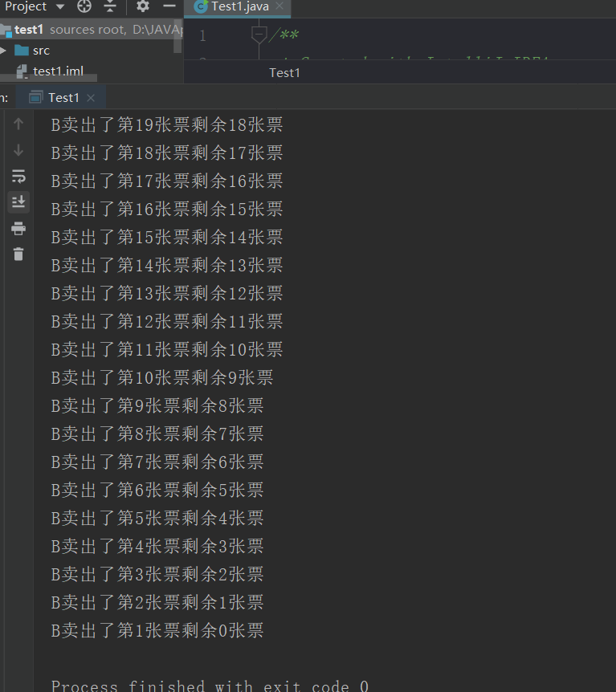Viewport: 616px width, 692px height.
Task: Close the Test1 run tab
Action: [91, 98]
